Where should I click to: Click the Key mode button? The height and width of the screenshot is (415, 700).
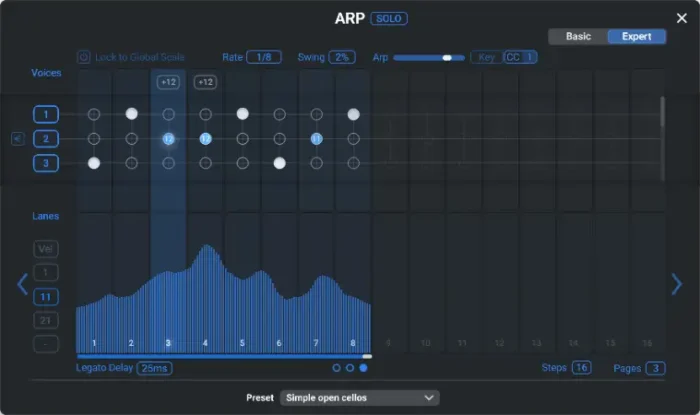[x=487, y=57]
